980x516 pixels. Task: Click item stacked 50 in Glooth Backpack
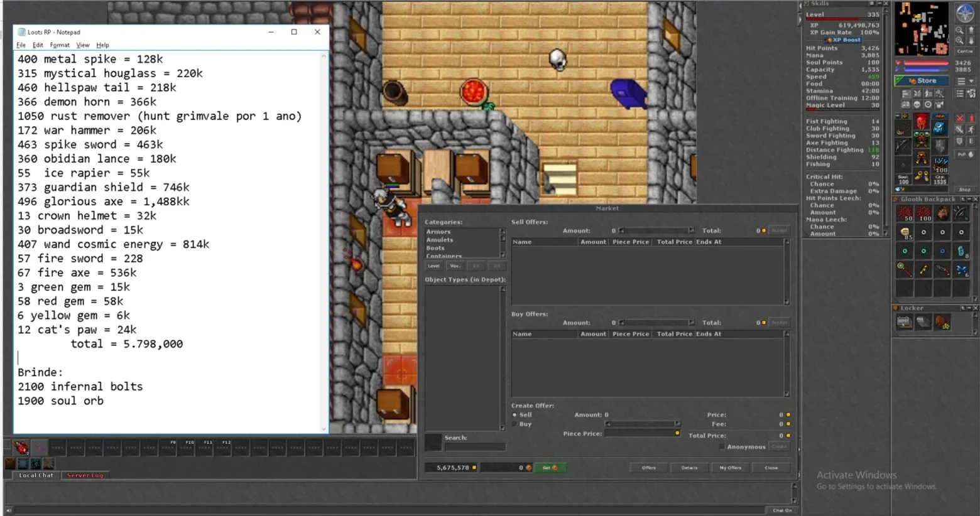(905, 213)
